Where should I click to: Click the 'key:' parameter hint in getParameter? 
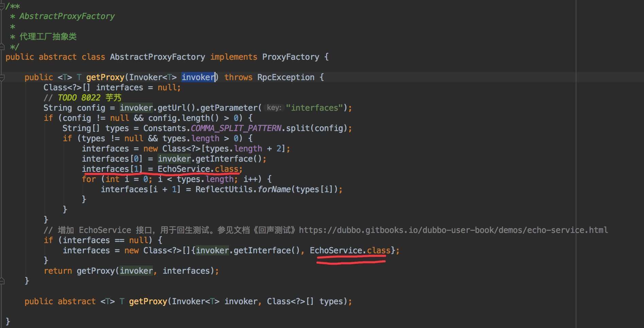point(274,108)
